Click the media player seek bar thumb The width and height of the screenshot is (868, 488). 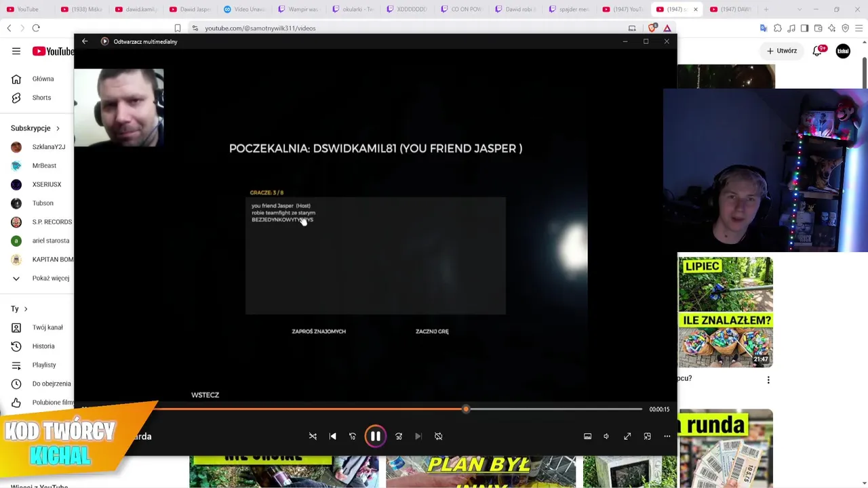coord(466,409)
